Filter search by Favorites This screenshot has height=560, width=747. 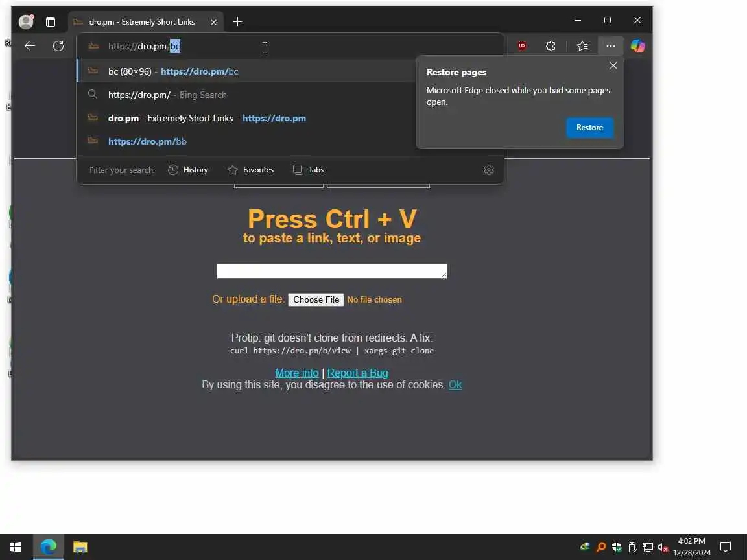pos(250,170)
